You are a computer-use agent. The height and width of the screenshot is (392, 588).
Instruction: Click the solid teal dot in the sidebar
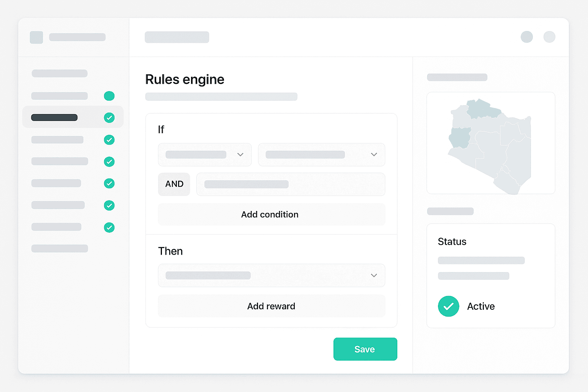(x=109, y=96)
